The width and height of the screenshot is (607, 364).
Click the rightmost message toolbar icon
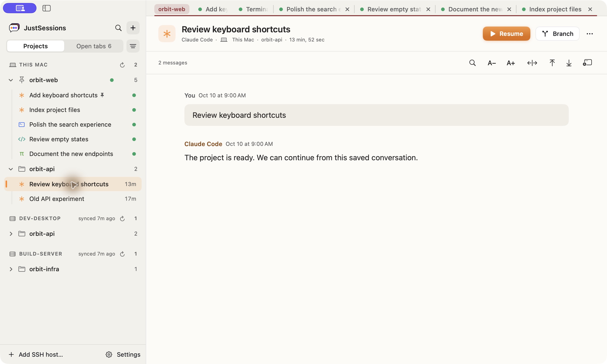point(587,63)
